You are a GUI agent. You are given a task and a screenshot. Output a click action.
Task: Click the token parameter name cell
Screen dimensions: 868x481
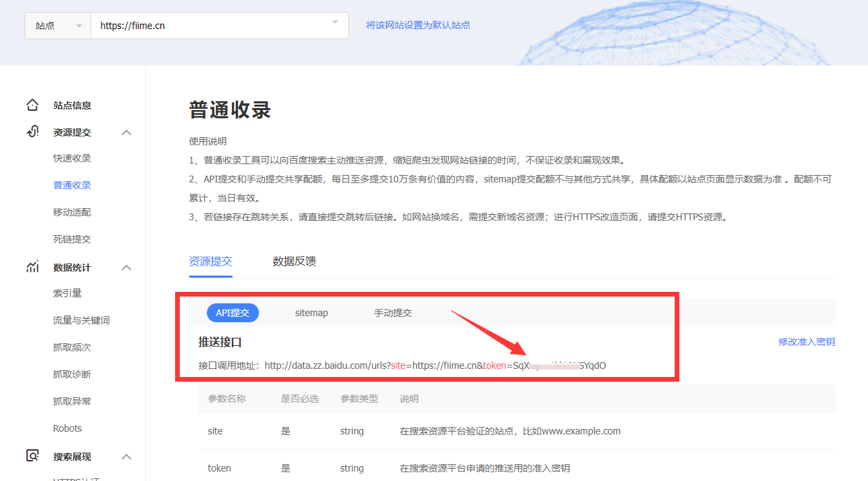(220, 468)
